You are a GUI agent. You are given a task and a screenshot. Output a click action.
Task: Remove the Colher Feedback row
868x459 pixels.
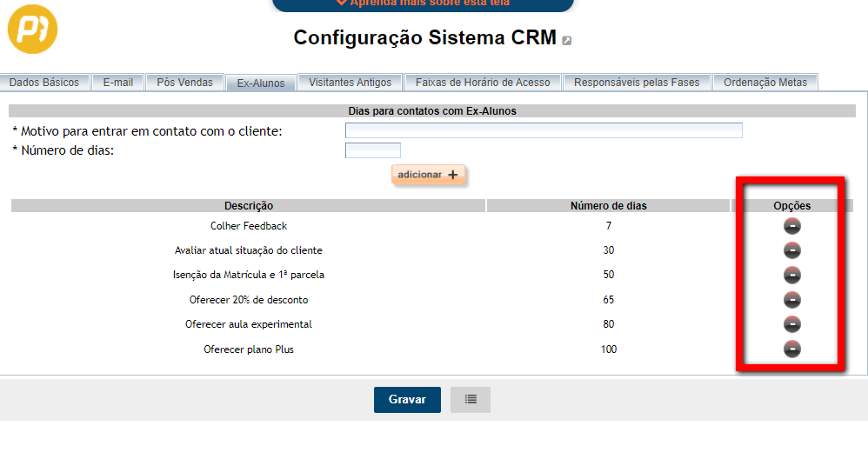(x=791, y=226)
